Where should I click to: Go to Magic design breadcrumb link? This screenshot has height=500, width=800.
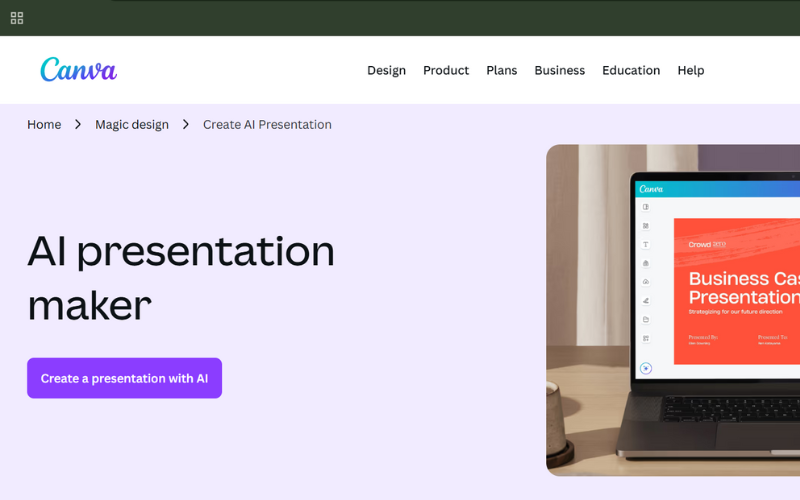[132, 124]
